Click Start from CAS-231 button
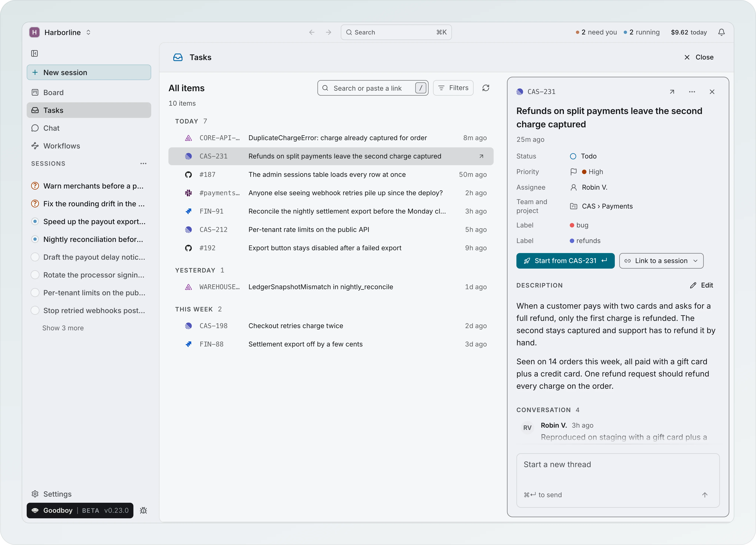The height and width of the screenshot is (545, 756). tap(565, 261)
